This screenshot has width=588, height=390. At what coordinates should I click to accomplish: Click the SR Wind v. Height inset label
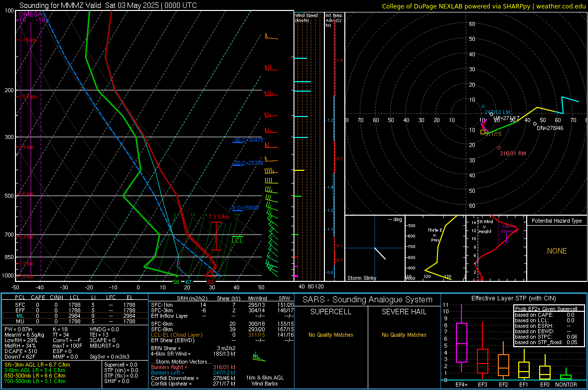(485, 227)
